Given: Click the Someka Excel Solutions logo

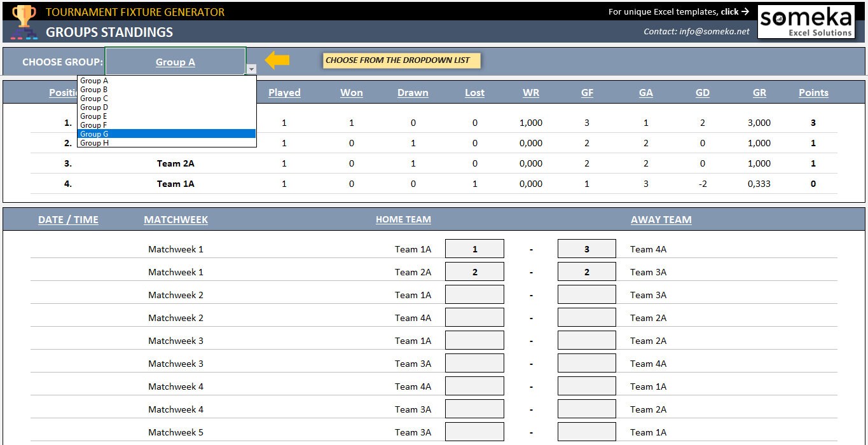Looking at the screenshot, I should tap(806, 21).
